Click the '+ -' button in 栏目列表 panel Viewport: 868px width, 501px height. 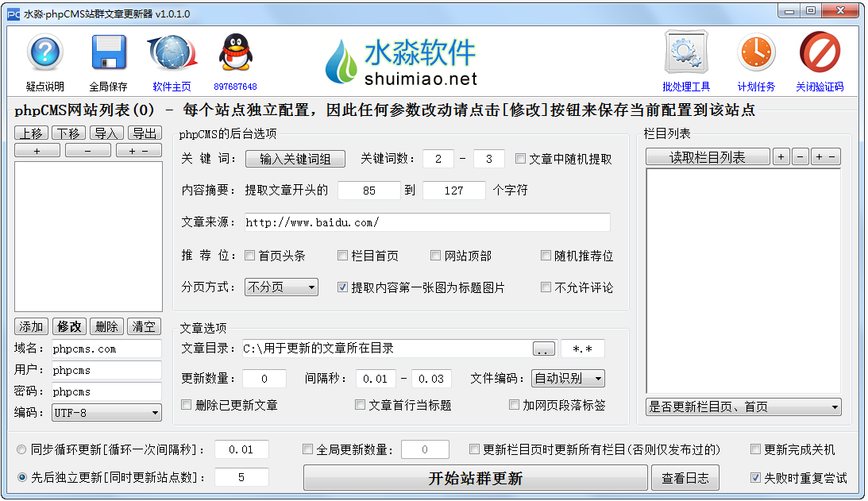pos(826,157)
